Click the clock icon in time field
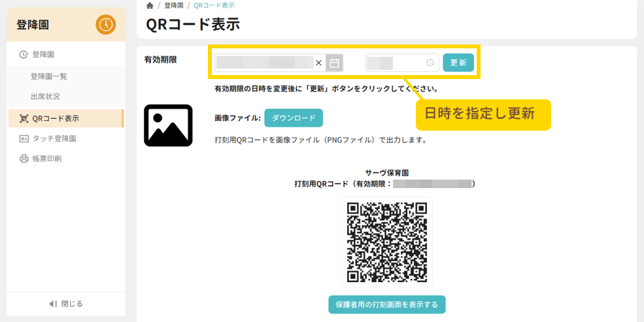Viewport: 644px width, 322px height. click(430, 63)
